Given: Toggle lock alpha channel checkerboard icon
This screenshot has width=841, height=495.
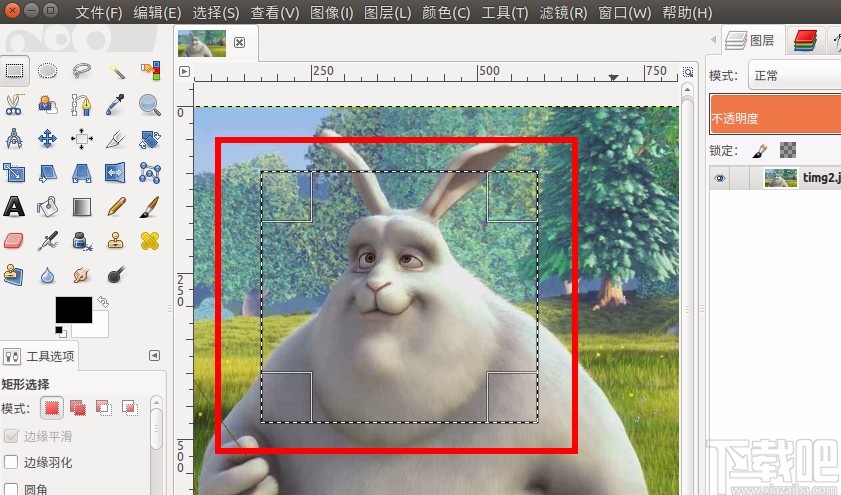Looking at the screenshot, I should click(x=787, y=150).
